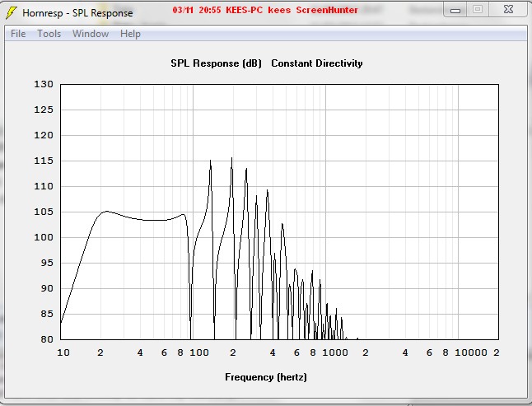This screenshot has height=406, width=532.
Task: Click the 80 value on the dB axis
Action: [47, 339]
